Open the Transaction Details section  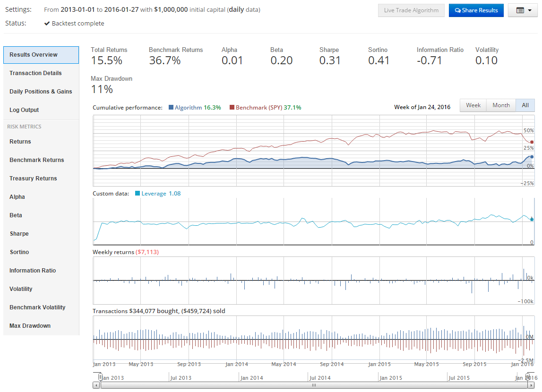pyautogui.click(x=35, y=73)
